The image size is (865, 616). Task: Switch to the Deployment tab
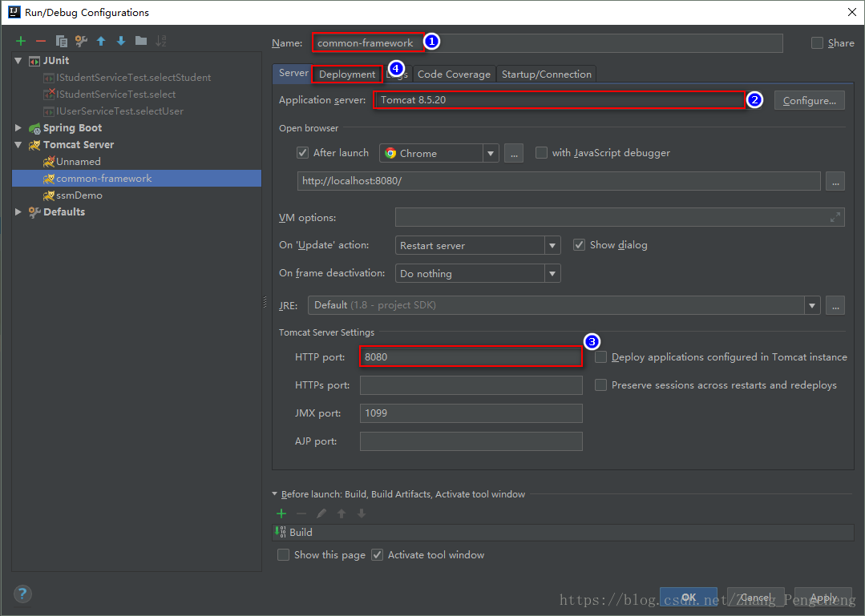click(347, 74)
